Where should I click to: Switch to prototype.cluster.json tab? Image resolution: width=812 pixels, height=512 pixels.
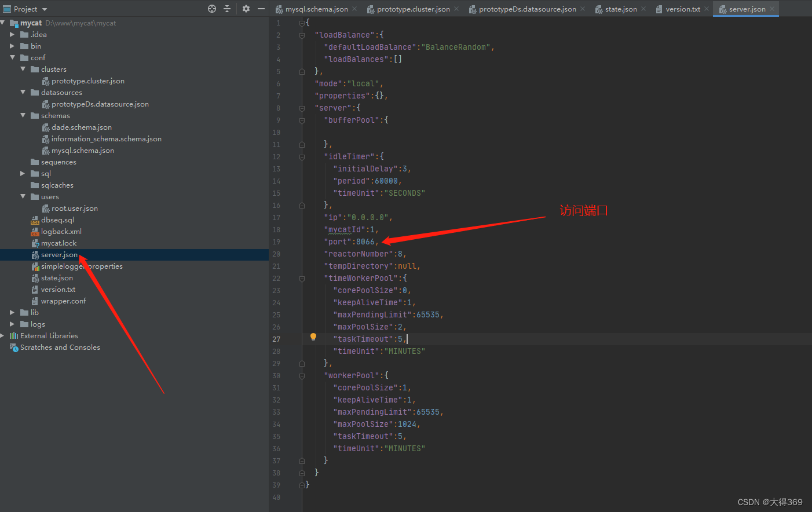point(413,9)
